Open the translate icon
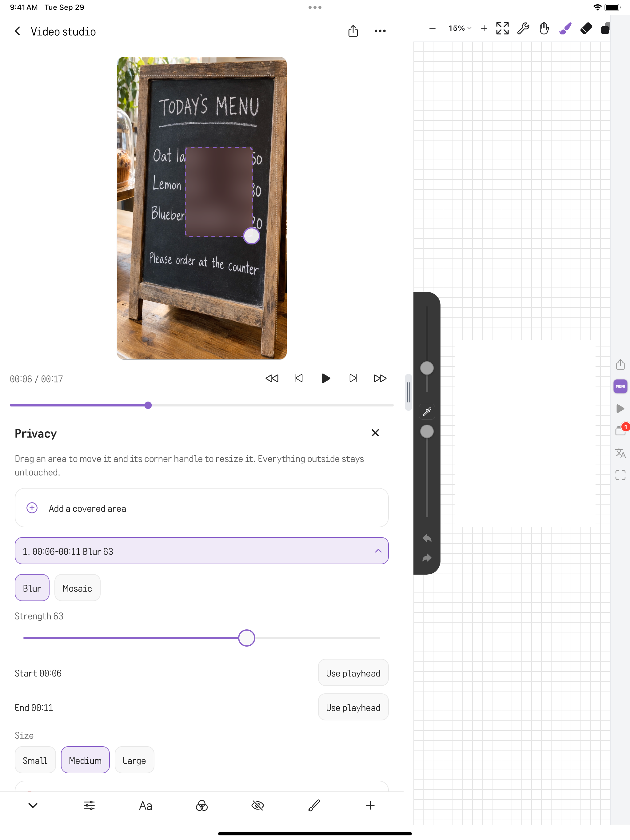Image resolution: width=630 pixels, height=840 pixels. tap(620, 453)
